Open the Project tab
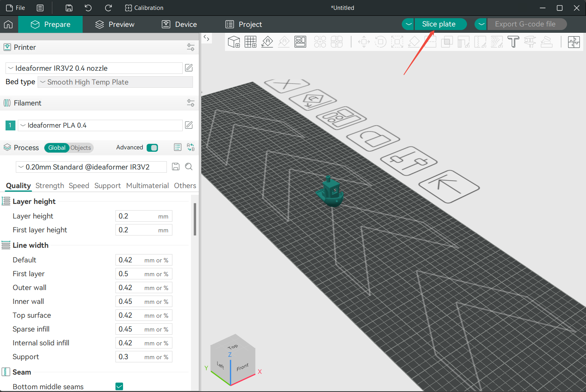Image resolution: width=586 pixels, height=392 pixels. tap(244, 24)
